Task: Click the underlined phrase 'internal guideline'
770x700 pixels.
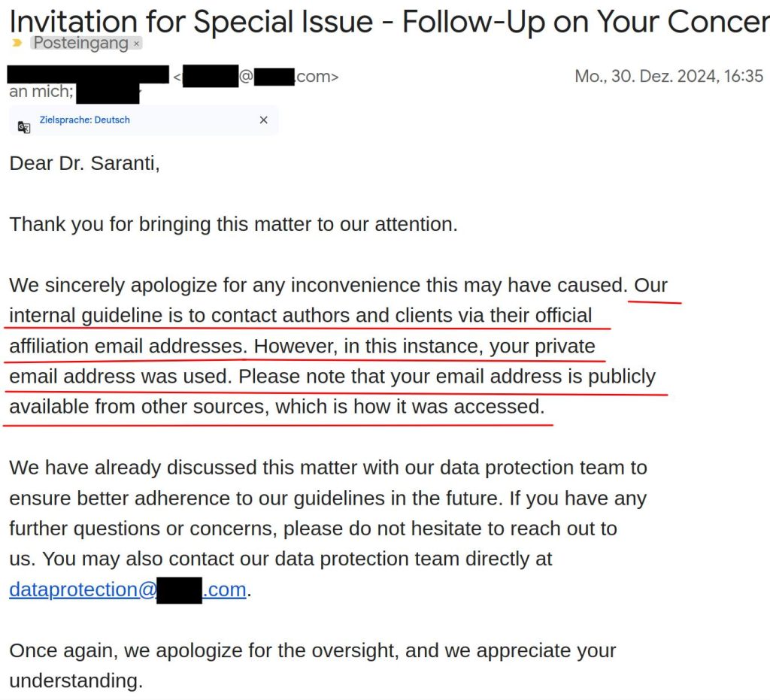Action: pyautogui.click(x=86, y=315)
